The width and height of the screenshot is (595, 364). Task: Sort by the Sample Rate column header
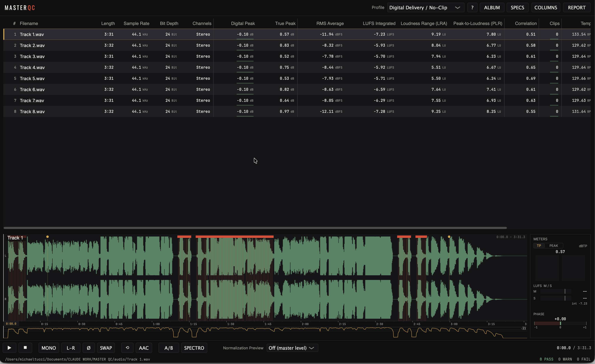coord(137,23)
